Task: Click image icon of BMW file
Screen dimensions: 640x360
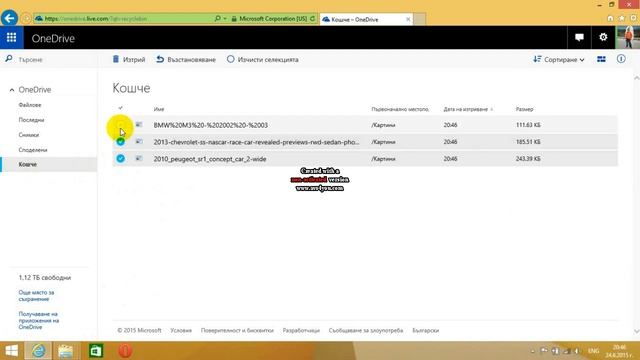Action: (x=139, y=124)
